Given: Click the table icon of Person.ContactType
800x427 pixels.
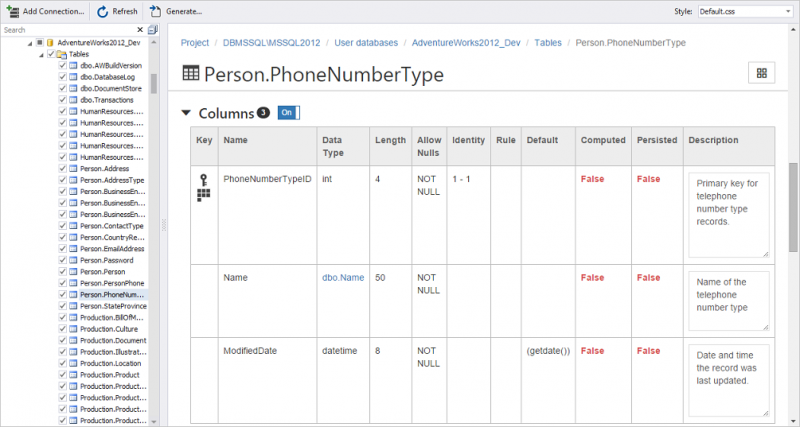Looking at the screenshot, I should (x=73, y=225).
